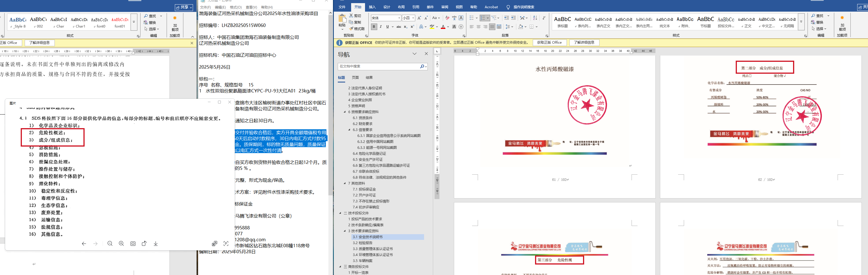Toggle Bold formatting in right Word window
This screenshot has height=275, width=868.
coord(374,27)
